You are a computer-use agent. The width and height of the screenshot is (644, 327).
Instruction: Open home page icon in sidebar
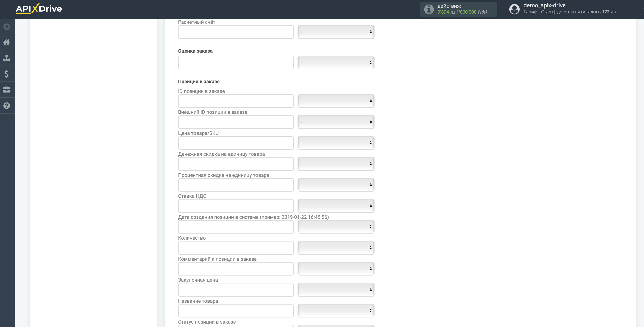pyautogui.click(x=7, y=42)
